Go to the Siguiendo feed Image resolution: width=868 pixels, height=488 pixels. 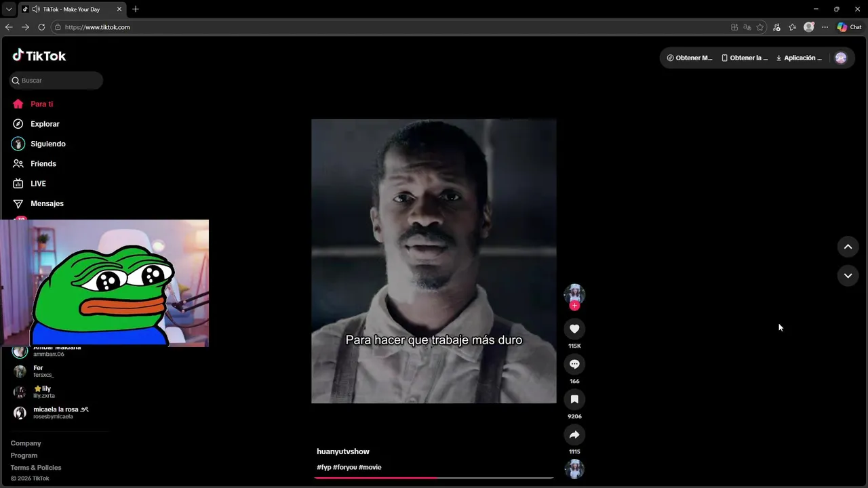point(39,144)
